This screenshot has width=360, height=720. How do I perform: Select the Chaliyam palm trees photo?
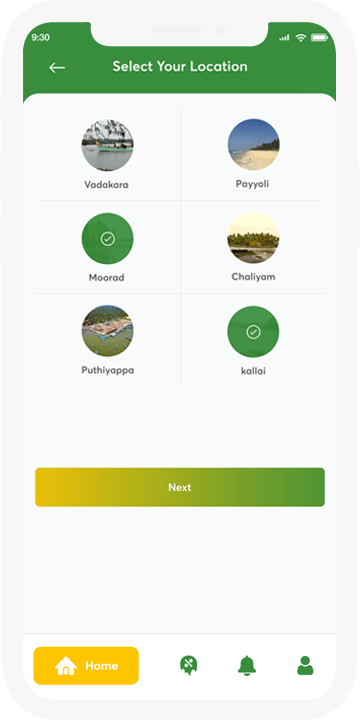[253, 237]
